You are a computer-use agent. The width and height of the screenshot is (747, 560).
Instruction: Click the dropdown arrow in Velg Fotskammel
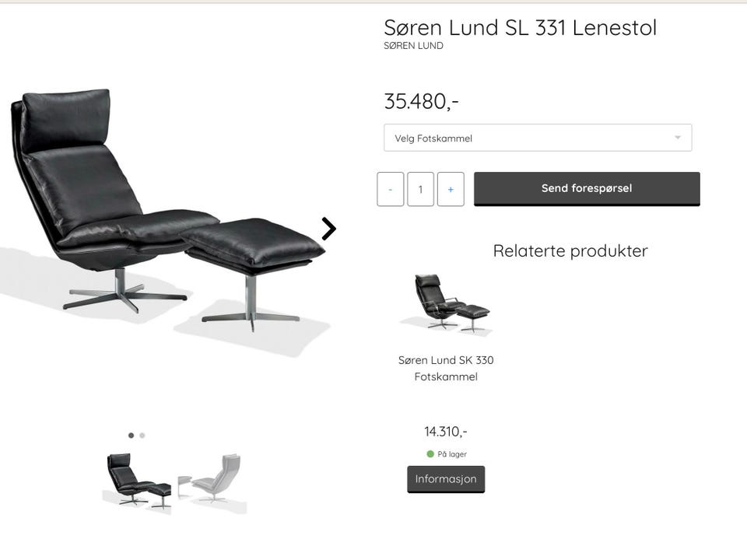pyautogui.click(x=678, y=138)
